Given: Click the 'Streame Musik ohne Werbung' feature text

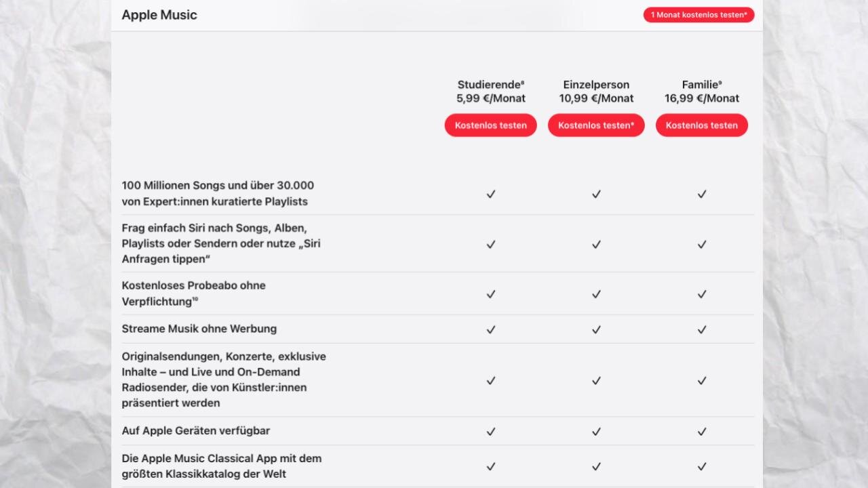Looking at the screenshot, I should pyautogui.click(x=199, y=329).
